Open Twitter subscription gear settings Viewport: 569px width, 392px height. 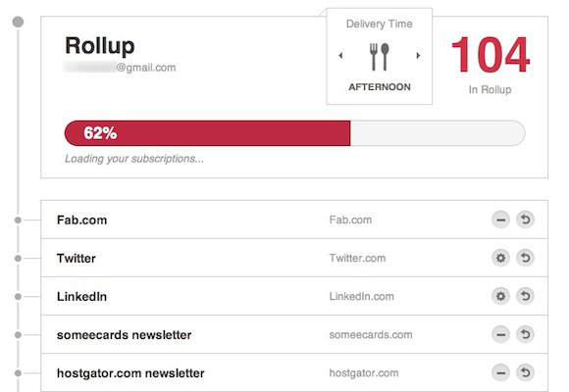[500, 258]
